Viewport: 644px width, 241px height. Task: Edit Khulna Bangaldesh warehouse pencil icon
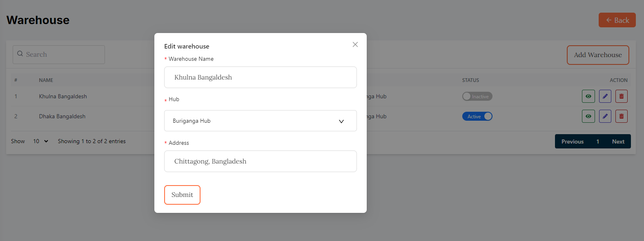coord(605,97)
